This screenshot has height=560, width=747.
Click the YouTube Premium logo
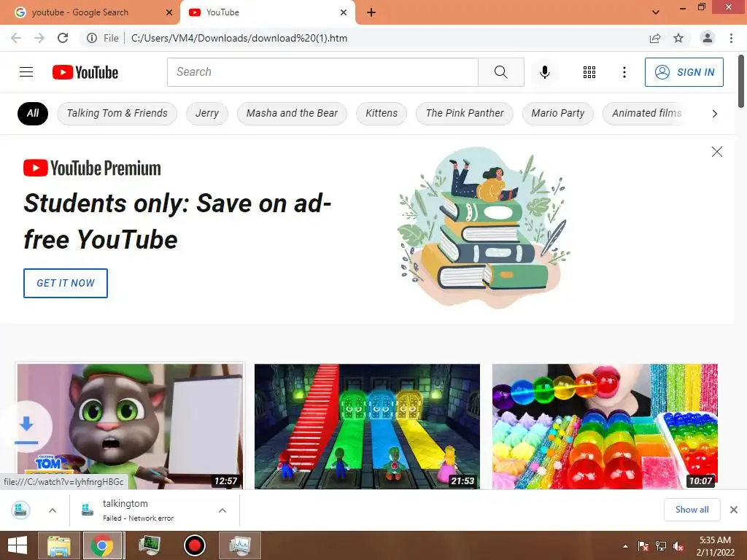pyautogui.click(x=92, y=168)
